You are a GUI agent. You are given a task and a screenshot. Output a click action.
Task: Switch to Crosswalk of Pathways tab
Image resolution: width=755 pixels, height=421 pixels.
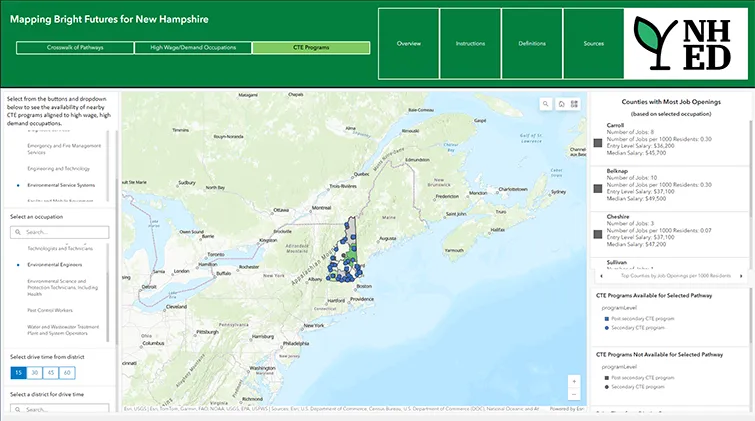tap(75, 48)
